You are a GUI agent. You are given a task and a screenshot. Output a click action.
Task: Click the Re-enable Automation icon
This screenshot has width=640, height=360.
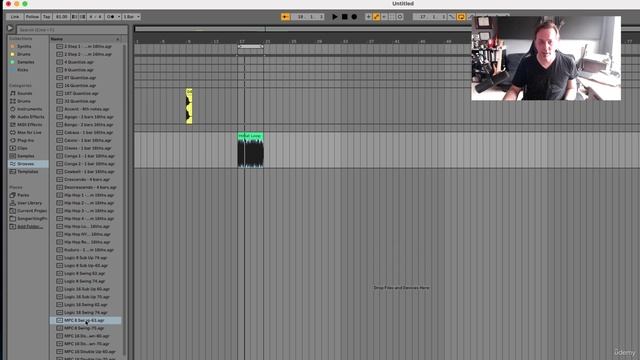[384, 17]
